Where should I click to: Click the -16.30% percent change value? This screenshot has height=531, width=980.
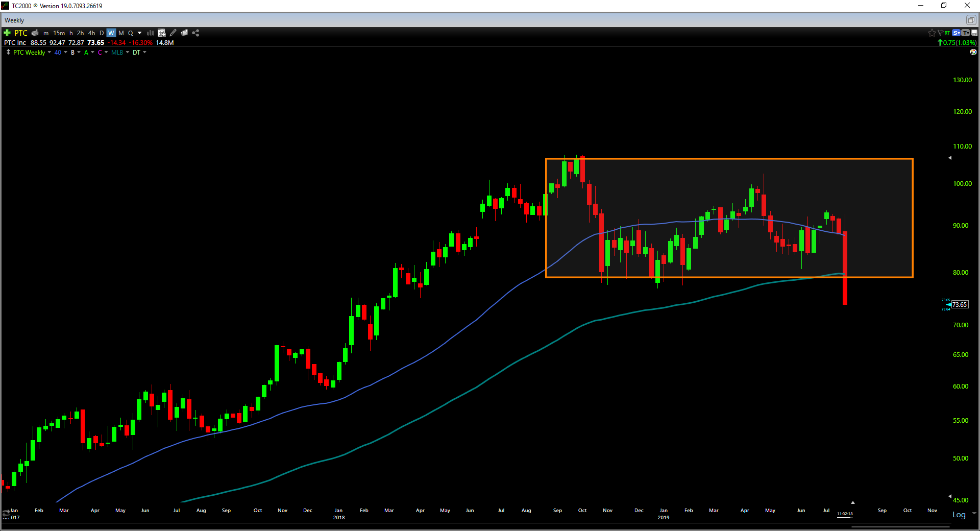(141, 43)
